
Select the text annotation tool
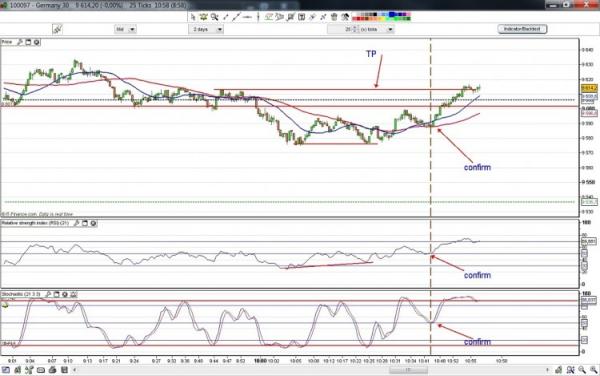click(302, 17)
